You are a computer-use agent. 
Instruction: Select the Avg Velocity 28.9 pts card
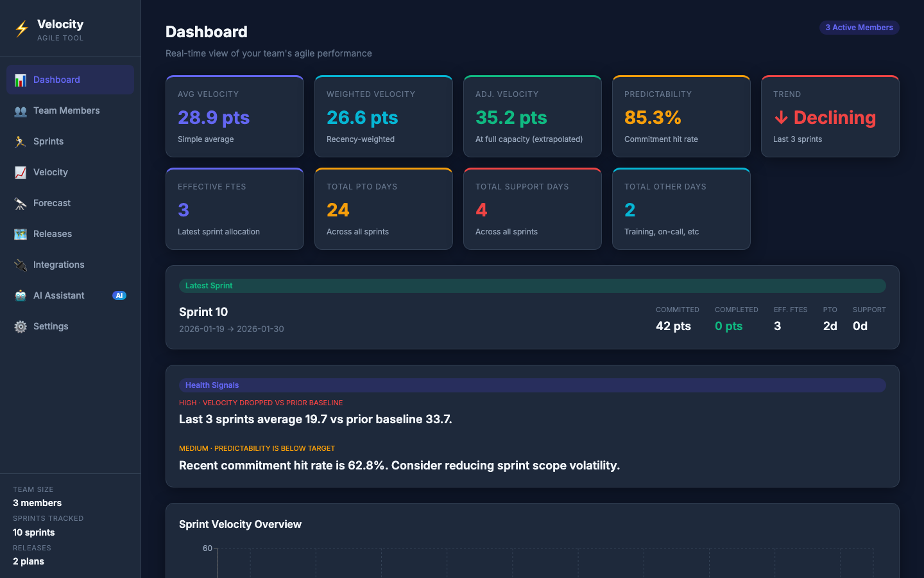[x=235, y=116]
